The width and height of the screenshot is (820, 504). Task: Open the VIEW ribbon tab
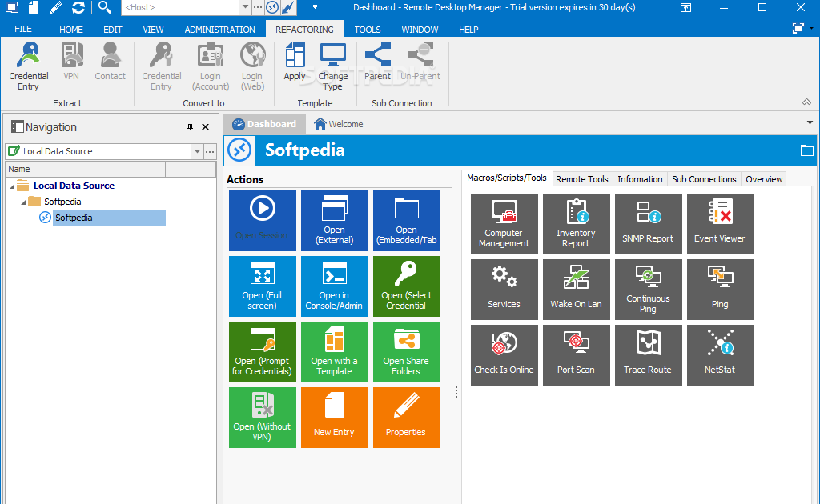point(153,30)
